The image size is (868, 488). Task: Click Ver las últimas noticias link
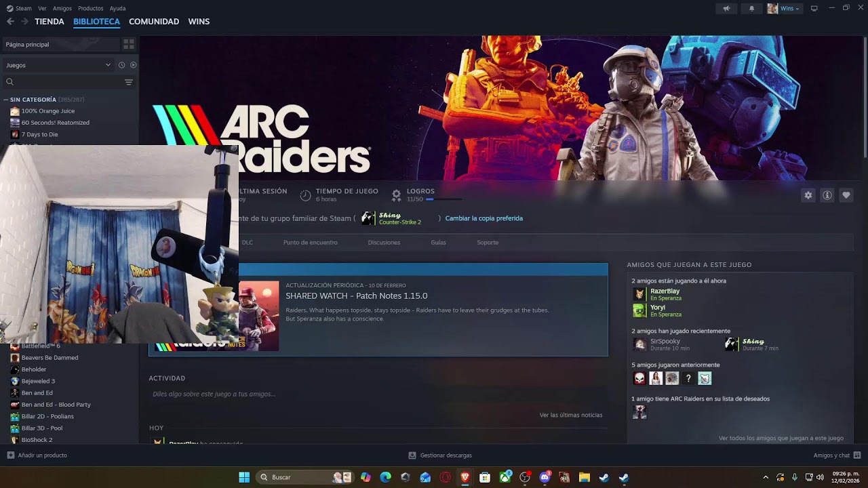tap(571, 415)
